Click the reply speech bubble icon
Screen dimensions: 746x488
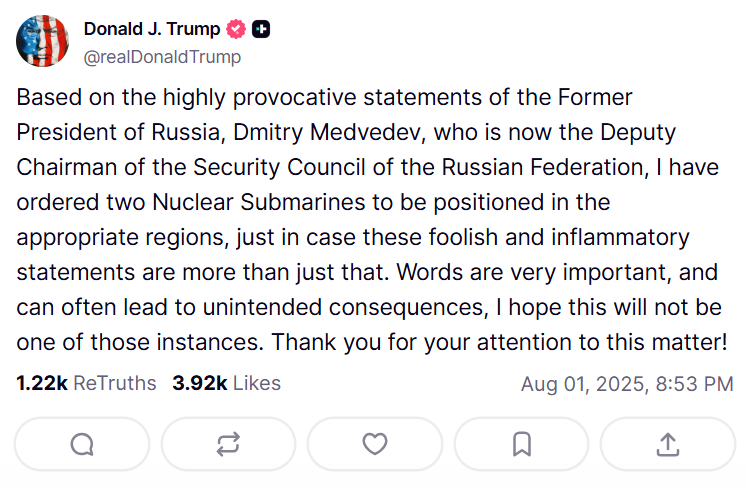tap(83, 444)
